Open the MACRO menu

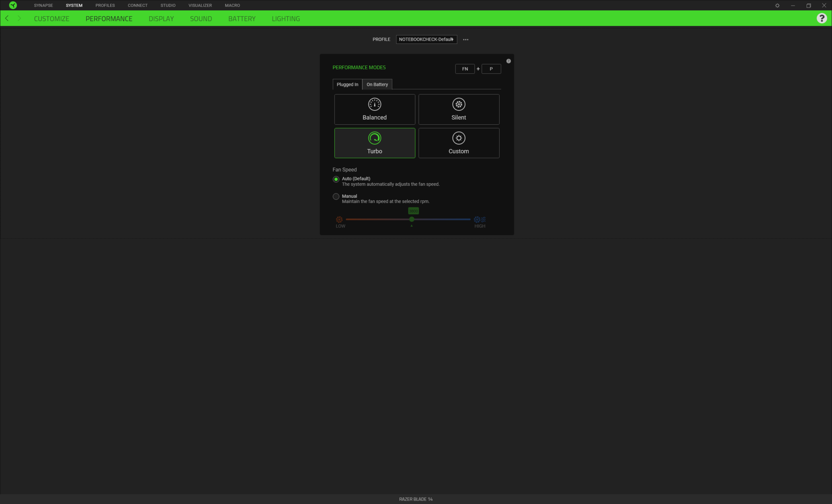pos(232,5)
